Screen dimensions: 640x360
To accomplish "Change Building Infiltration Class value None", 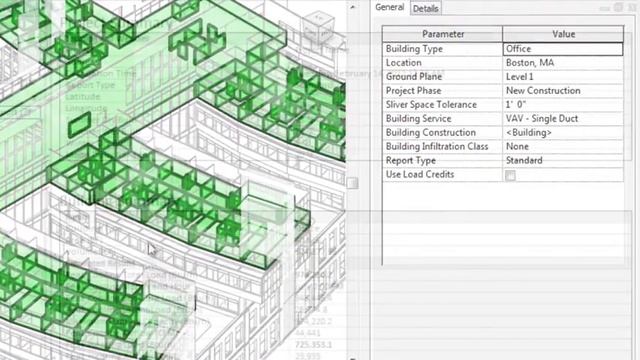I will 563,146.
